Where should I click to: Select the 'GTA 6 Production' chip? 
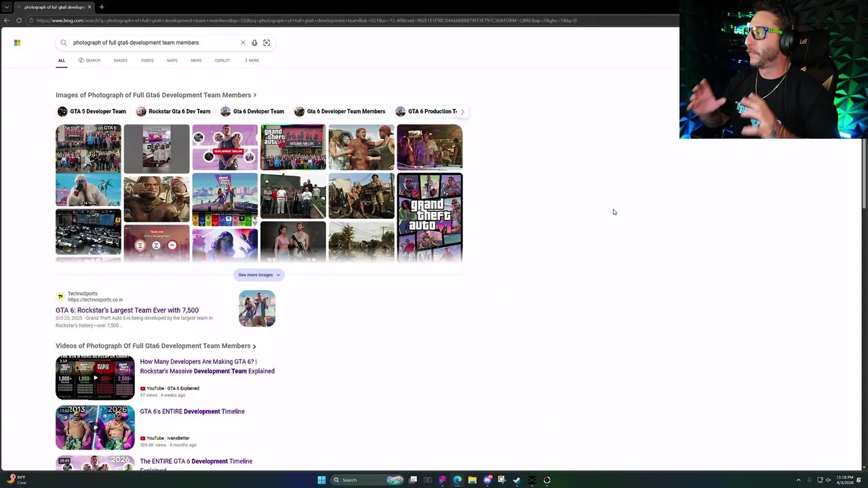[x=427, y=111]
